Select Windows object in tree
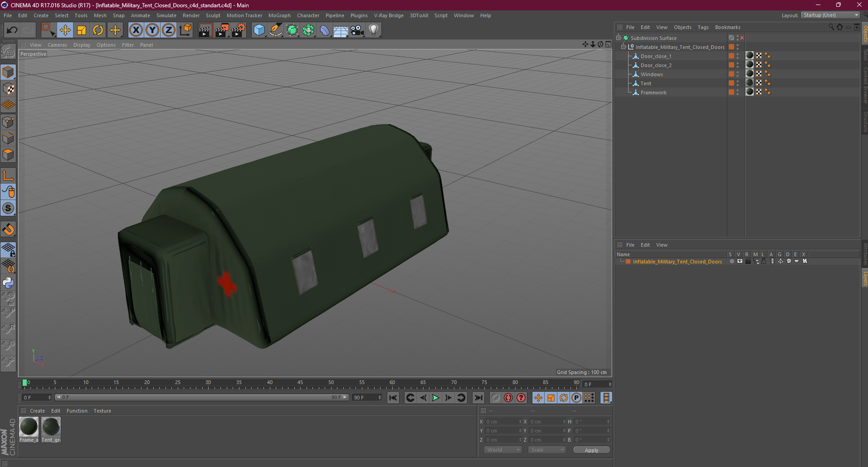The image size is (868, 467). pyautogui.click(x=652, y=74)
